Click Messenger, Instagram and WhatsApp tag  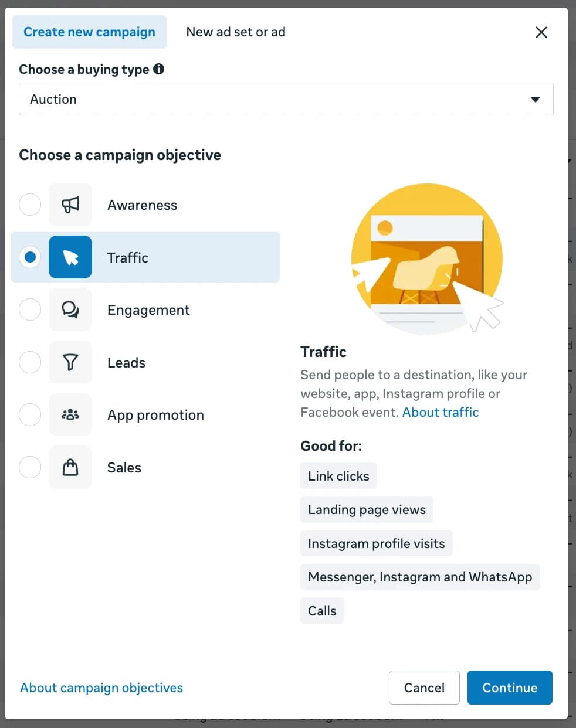coord(420,577)
